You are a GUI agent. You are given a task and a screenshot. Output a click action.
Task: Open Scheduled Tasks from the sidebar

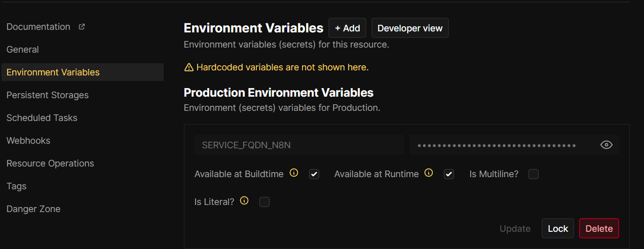[42, 118]
